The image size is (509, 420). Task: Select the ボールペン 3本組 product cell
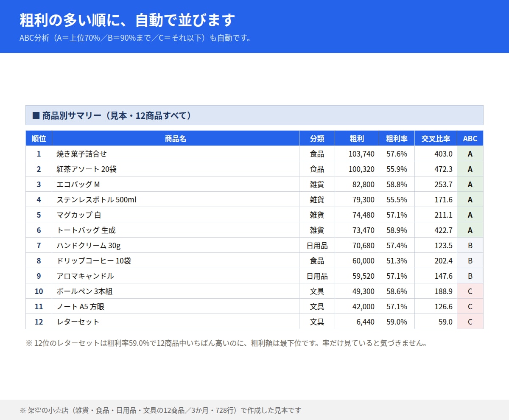(x=176, y=291)
